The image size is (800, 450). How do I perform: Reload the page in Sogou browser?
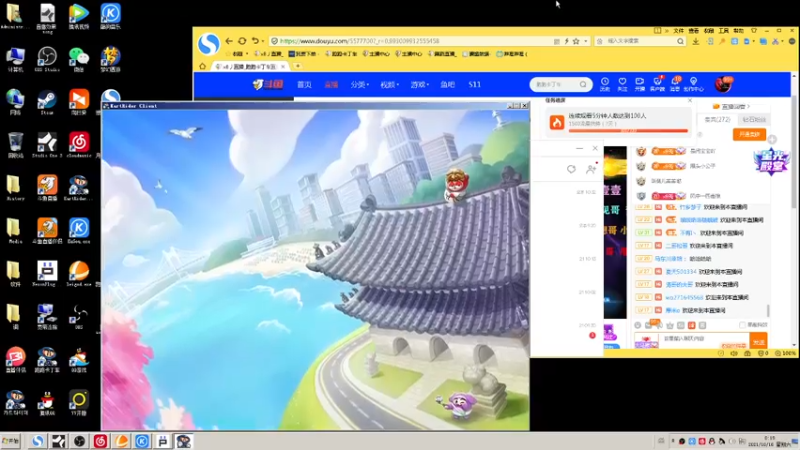pyautogui.click(x=242, y=41)
